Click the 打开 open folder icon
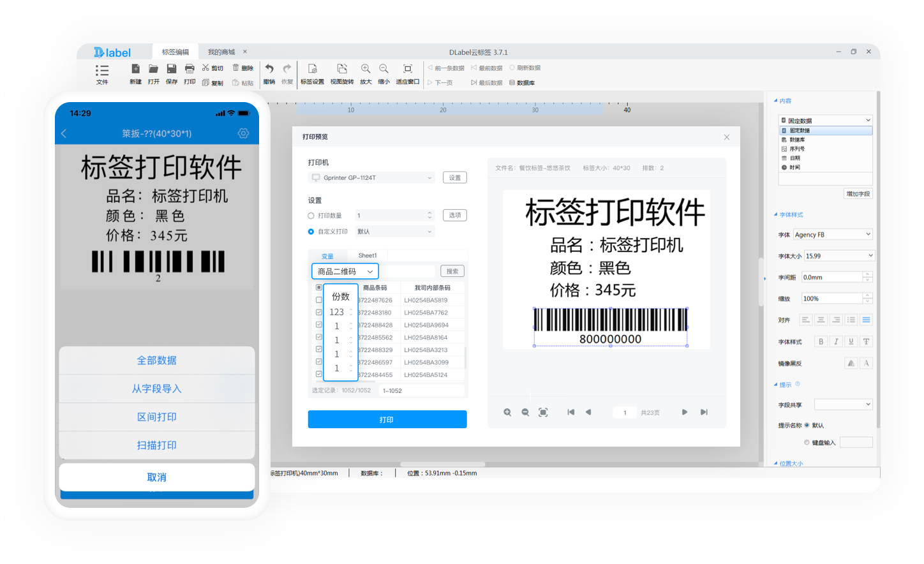Image resolution: width=924 pixels, height=564 pixels. tap(153, 69)
